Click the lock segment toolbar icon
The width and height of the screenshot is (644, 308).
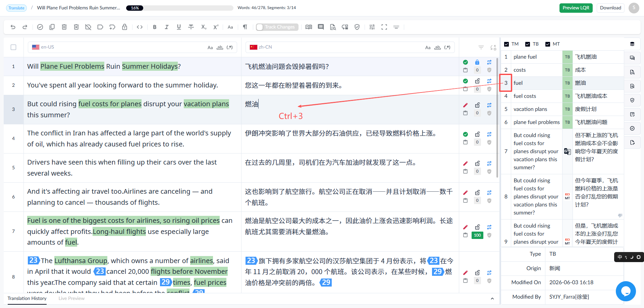(x=124, y=27)
